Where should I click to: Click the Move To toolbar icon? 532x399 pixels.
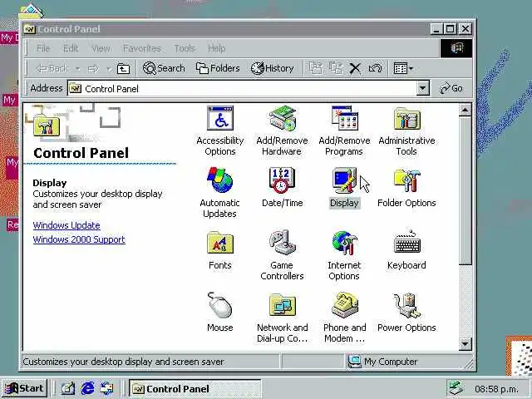tap(315, 68)
